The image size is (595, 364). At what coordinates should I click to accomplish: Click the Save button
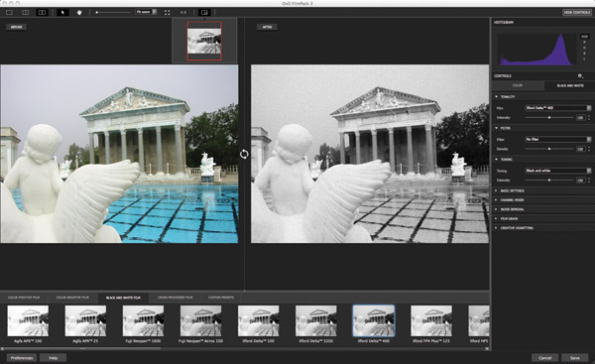(x=575, y=358)
